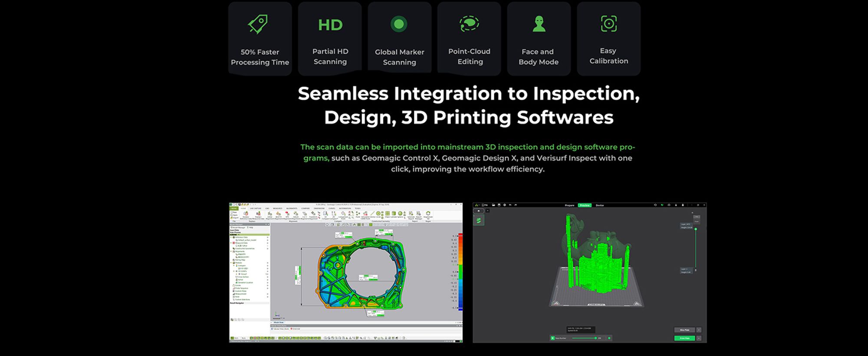Viewport: 868px width, 356px height.
Task: Select the plate thumbnail in slicer sidebar
Action: (479, 220)
